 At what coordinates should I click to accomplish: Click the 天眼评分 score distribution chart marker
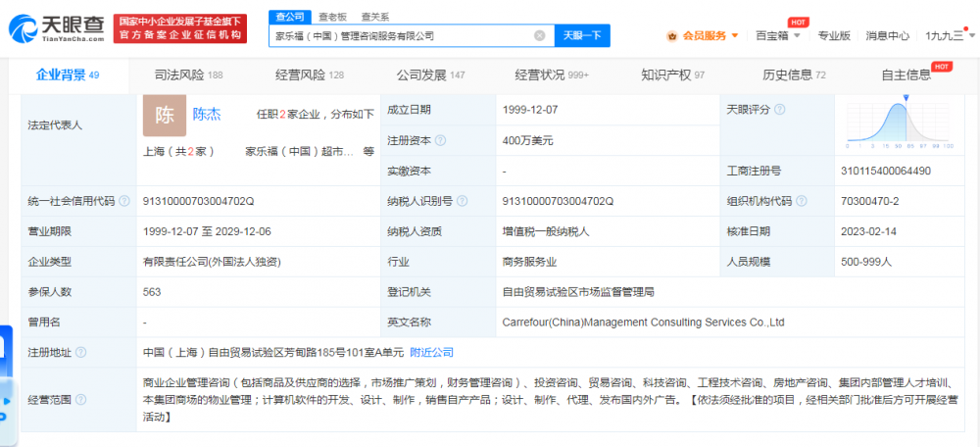click(906, 98)
